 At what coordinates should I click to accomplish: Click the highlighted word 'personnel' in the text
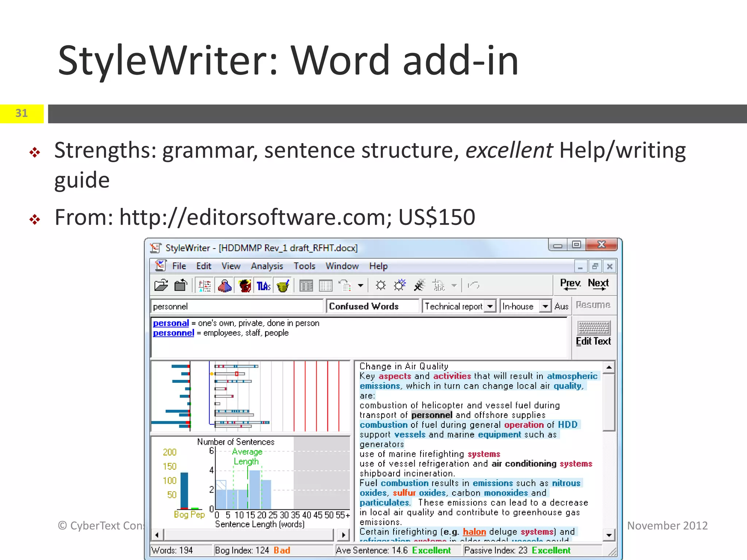pyautogui.click(x=432, y=415)
